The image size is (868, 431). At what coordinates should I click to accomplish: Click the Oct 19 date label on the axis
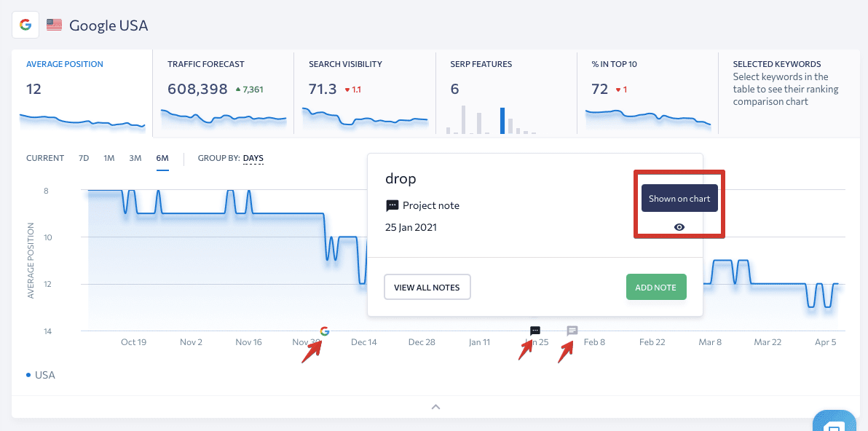point(133,342)
